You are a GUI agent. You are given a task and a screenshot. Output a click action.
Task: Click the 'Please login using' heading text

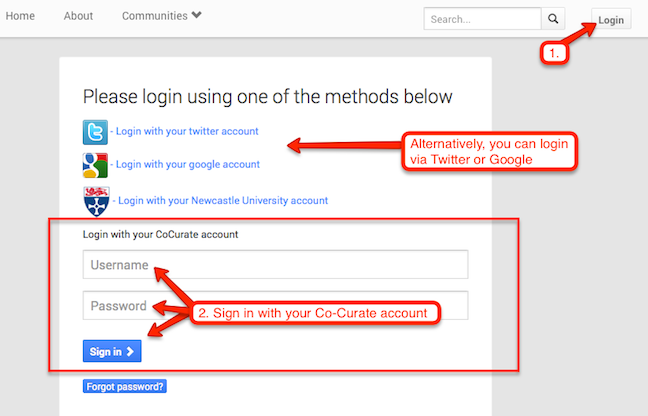pyautogui.click(x=267, y=96)
